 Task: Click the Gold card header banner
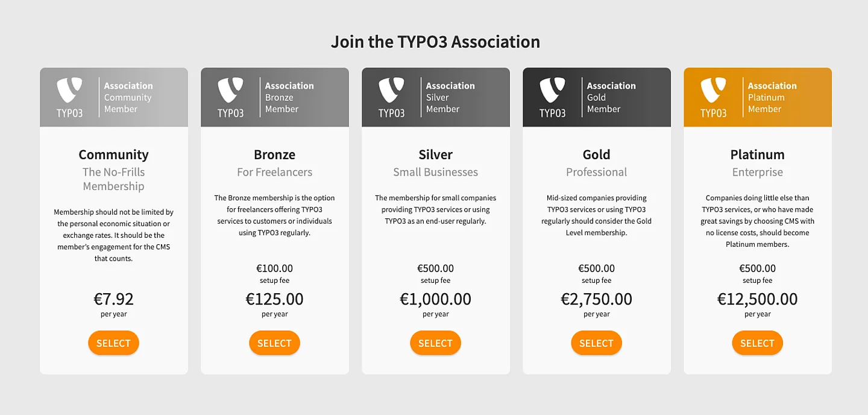596,97
